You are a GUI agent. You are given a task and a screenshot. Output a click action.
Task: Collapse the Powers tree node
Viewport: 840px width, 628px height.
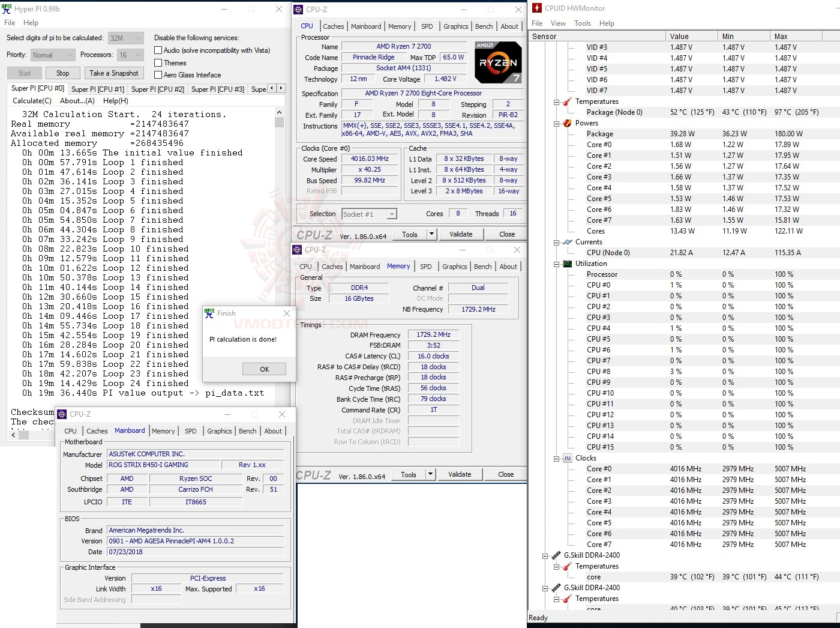556,123
